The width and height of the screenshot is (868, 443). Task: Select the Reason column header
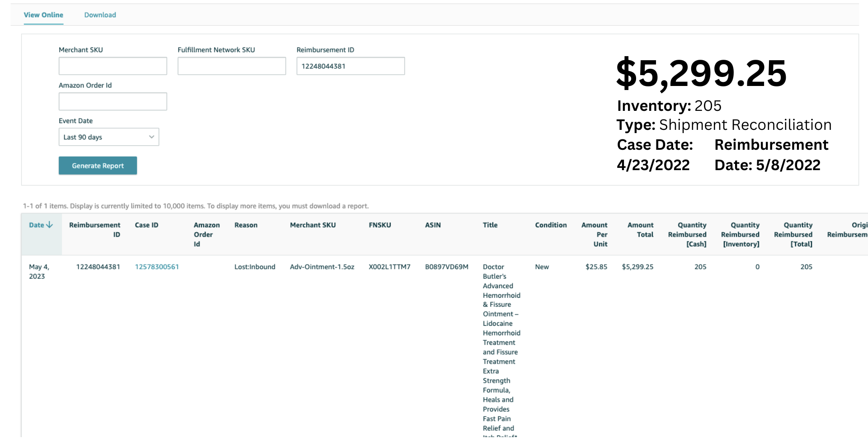(x=245, y=225)
